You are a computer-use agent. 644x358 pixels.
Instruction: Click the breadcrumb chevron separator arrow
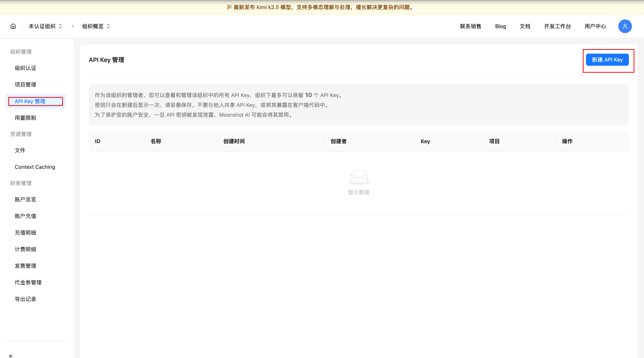tap(73, 26)
